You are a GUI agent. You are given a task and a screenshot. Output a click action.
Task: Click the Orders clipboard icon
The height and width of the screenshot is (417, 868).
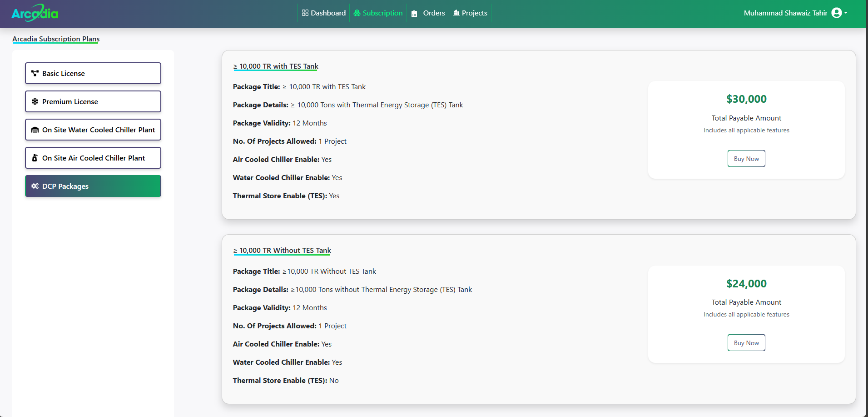coord(414,14)
